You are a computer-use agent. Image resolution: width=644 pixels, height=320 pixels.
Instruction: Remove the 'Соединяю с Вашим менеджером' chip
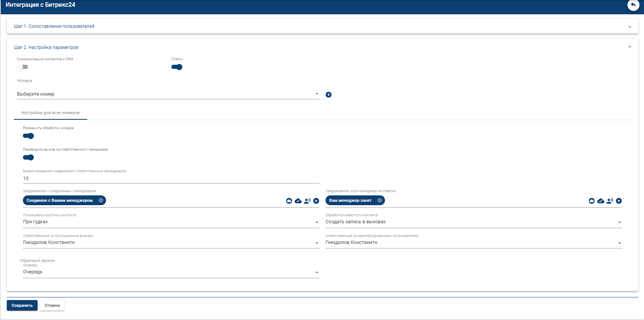pos(101,200)
